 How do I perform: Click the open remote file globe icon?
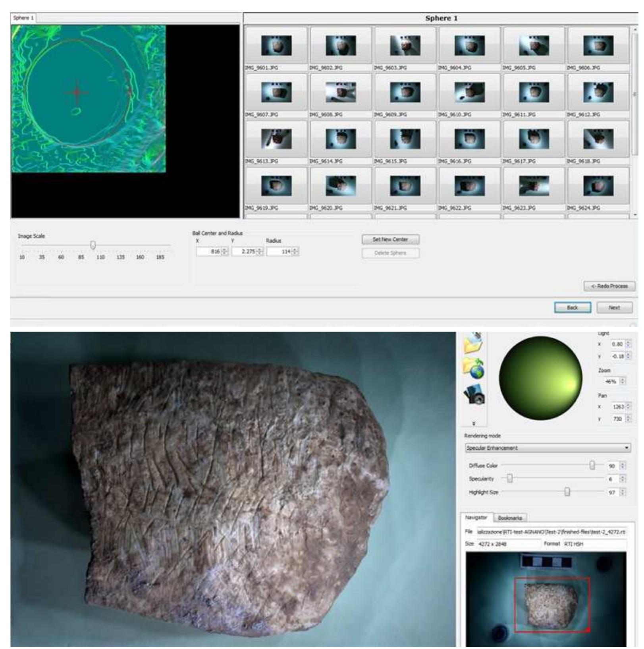pos(474,369)
